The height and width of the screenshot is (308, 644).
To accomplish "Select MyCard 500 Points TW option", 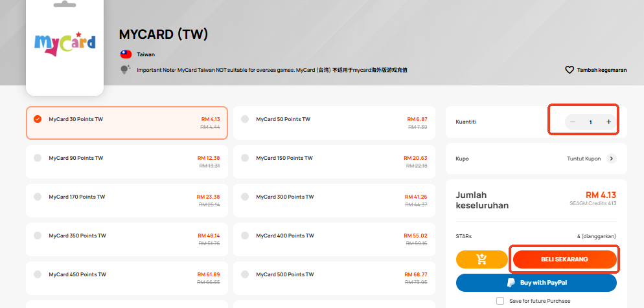I will click(334, 278).
